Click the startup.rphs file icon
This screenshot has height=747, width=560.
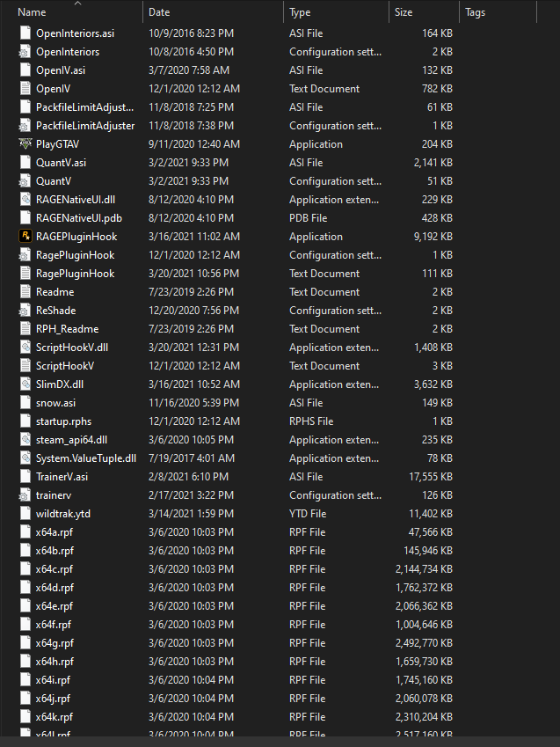pyautogui.click(x=25, y=421)
